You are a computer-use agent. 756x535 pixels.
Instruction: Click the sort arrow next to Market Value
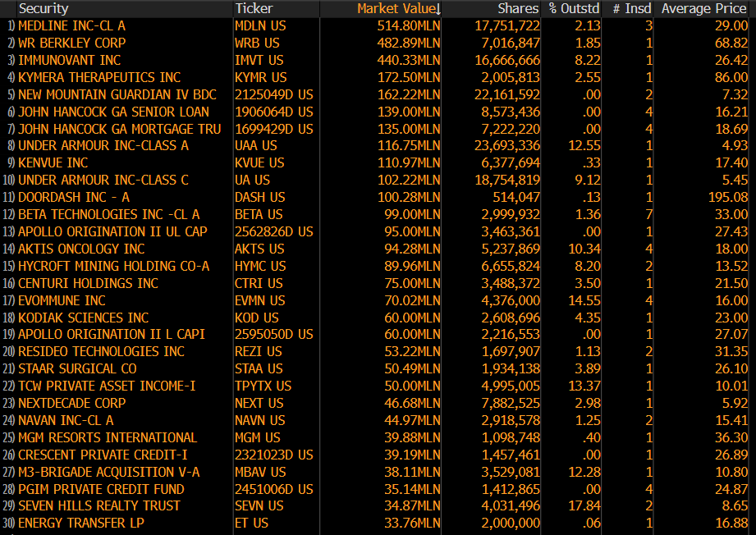point(438,9)
